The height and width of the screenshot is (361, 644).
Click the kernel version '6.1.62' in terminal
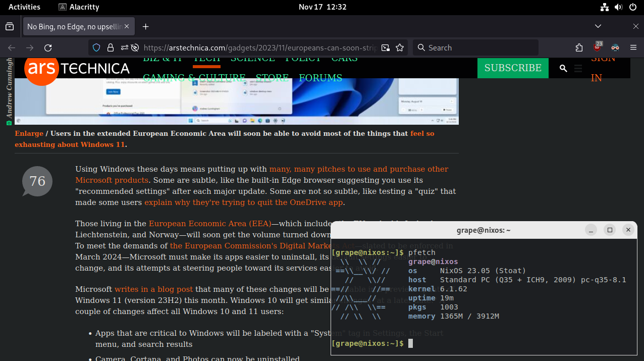[454, 289]
